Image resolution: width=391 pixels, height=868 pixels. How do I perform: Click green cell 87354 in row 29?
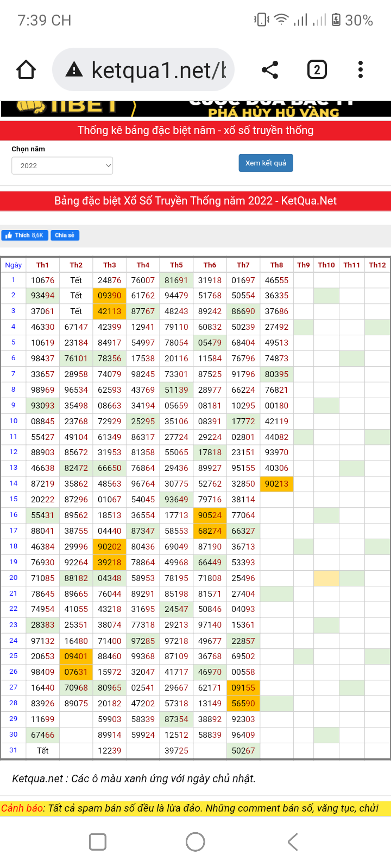pyautogui.click(x=176, y=719)
